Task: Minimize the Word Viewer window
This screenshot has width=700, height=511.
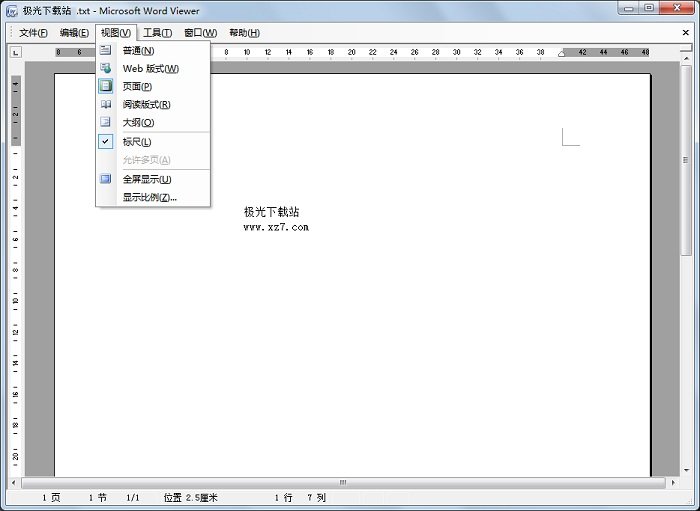Action: [629, 8]
